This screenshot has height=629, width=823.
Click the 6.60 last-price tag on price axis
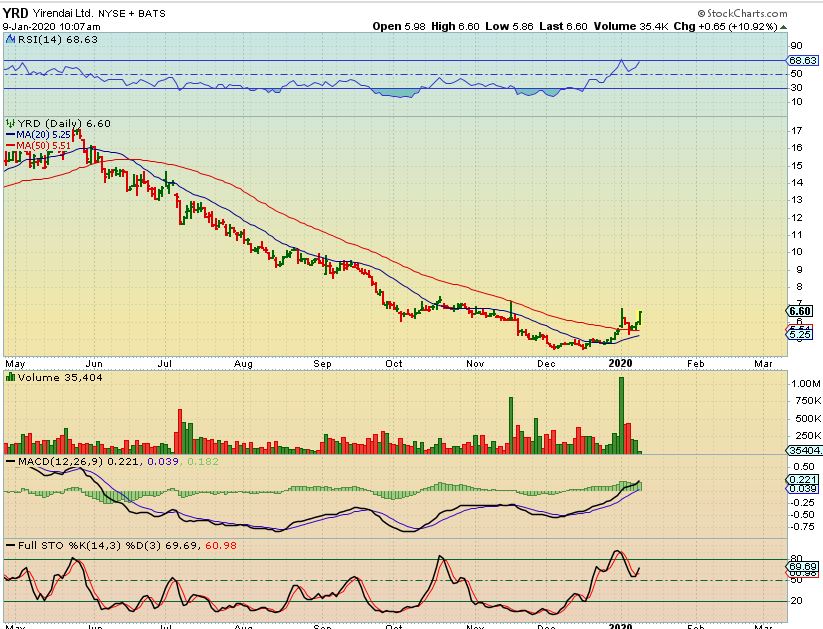pos(799,311)
